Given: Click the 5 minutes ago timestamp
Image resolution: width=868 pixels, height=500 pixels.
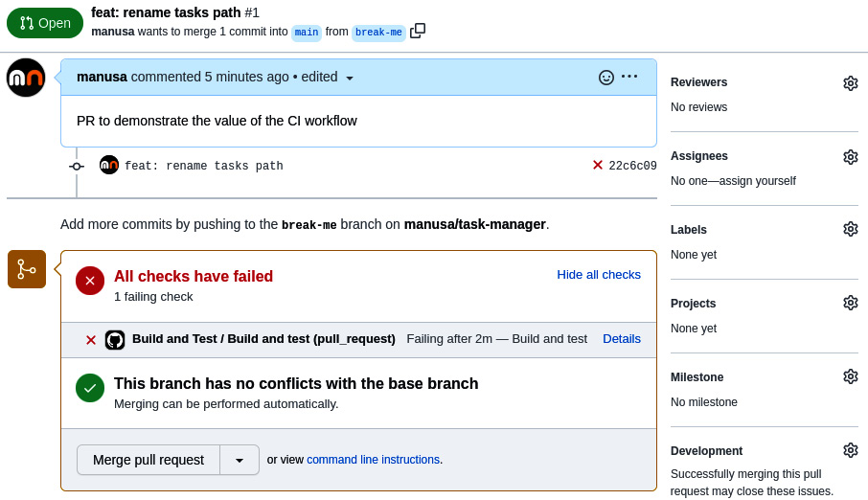Looking at the screenshot, I should [247, 77].
